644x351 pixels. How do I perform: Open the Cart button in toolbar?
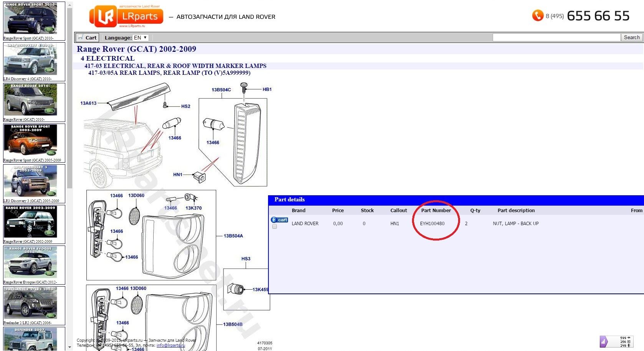point(87,38)
